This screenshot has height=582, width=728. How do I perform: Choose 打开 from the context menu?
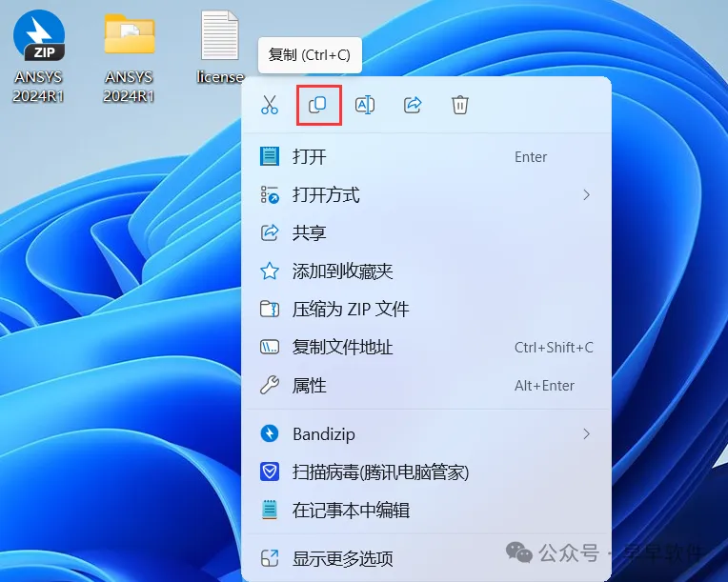[x=426, y=157]
